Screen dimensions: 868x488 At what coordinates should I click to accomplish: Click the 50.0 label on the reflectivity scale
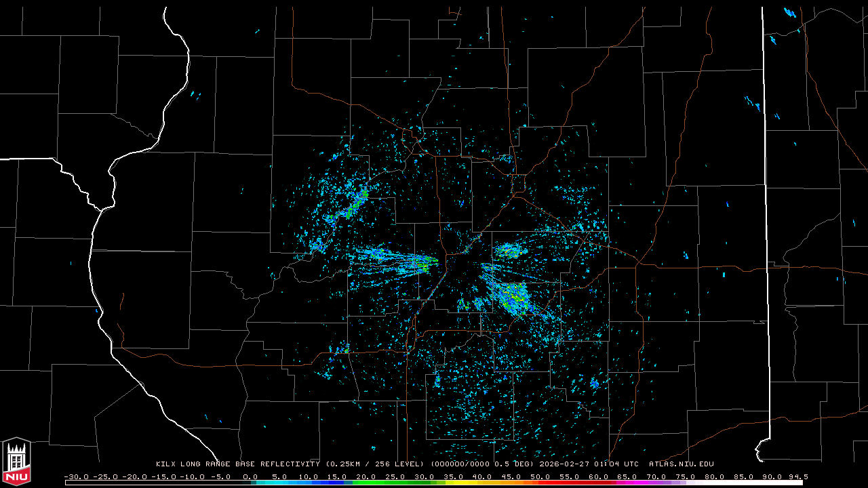540,476
